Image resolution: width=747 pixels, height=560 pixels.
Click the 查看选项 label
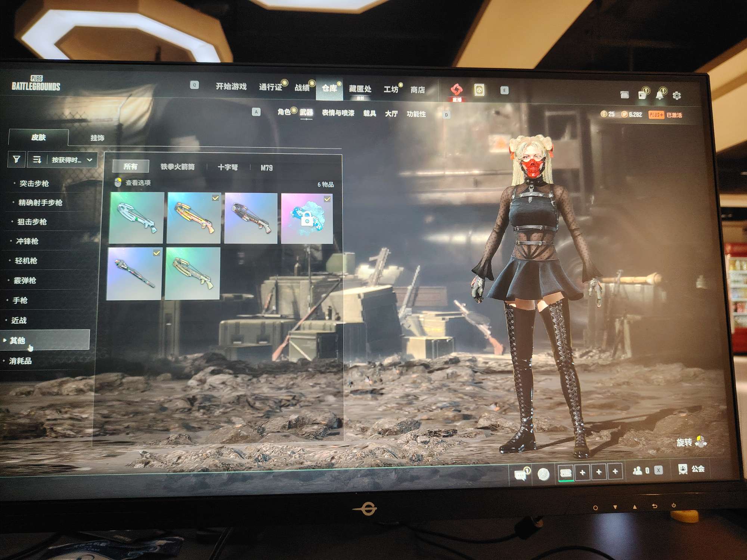138,183
